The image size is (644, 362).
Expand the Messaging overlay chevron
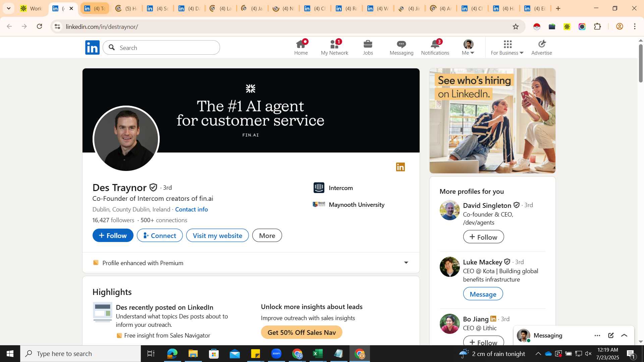coord(624,336)
